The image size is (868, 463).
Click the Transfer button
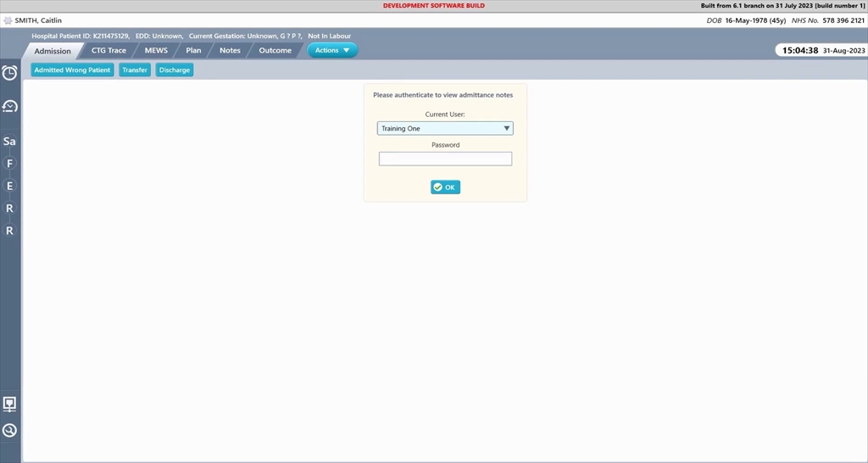point(135,70)
